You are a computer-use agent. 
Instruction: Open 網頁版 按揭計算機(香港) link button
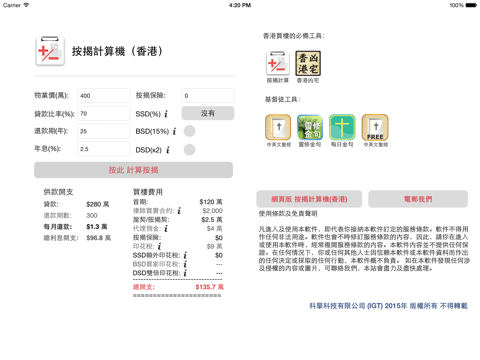[309, 199]
